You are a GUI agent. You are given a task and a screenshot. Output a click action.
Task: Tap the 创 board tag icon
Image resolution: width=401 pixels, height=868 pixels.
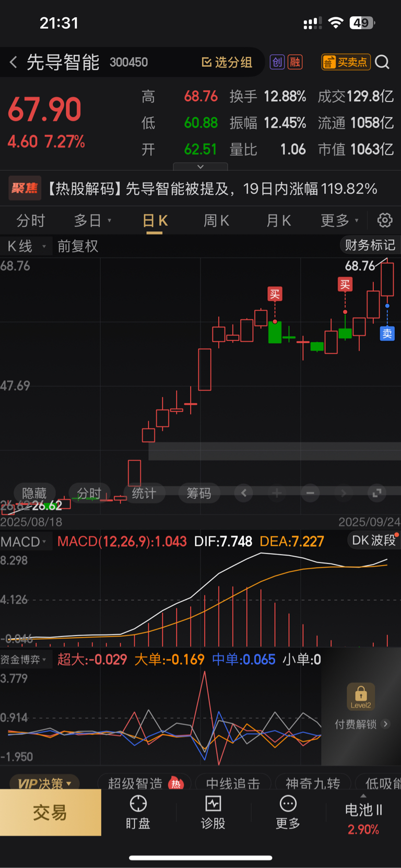pos(277,62)
